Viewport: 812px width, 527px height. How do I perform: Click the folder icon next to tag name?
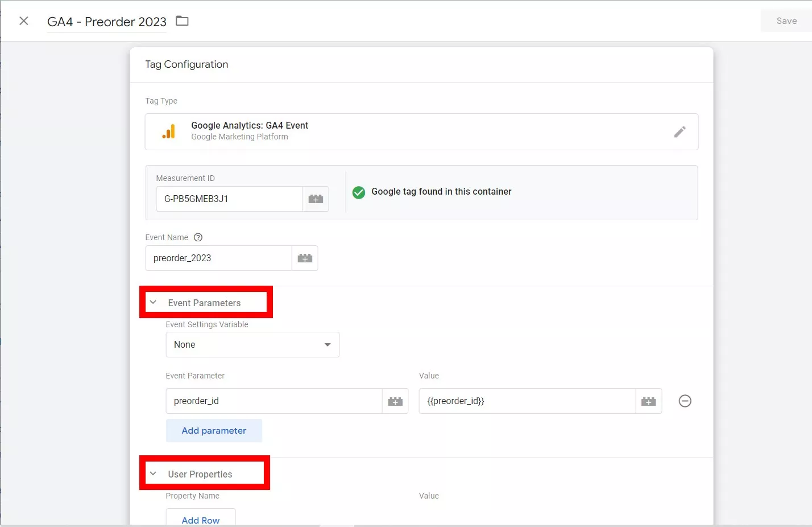coord(182,21)
